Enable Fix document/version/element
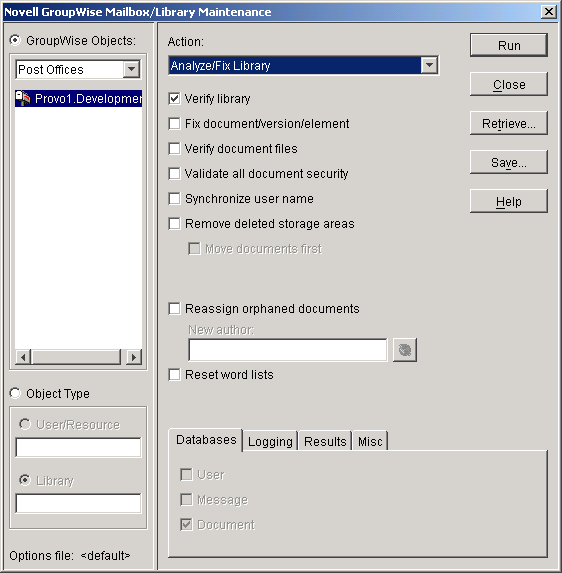562x573 pixels. pyautogui.click(x=174, y=124)
